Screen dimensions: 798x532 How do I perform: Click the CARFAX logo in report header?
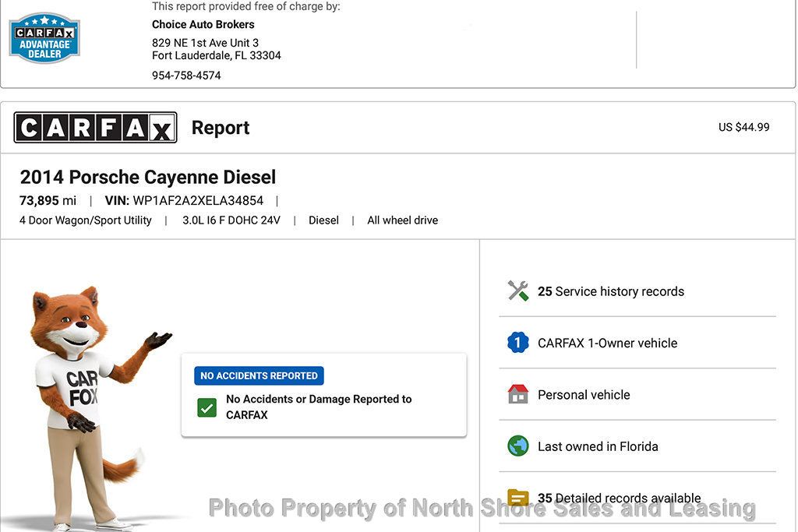click(95, 128)
